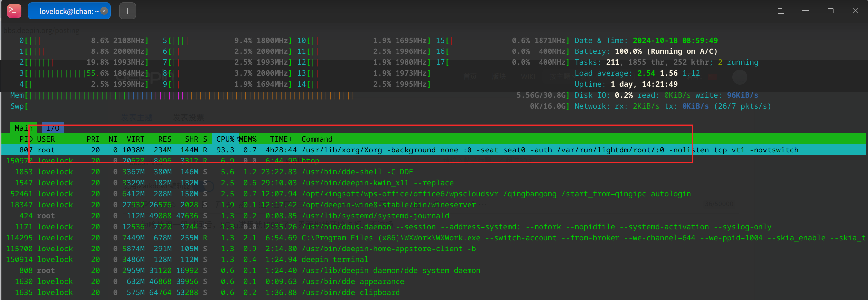Open a new terminal tab
The height and width of the screenshot is (300, 868).
(x=128, y=11)
